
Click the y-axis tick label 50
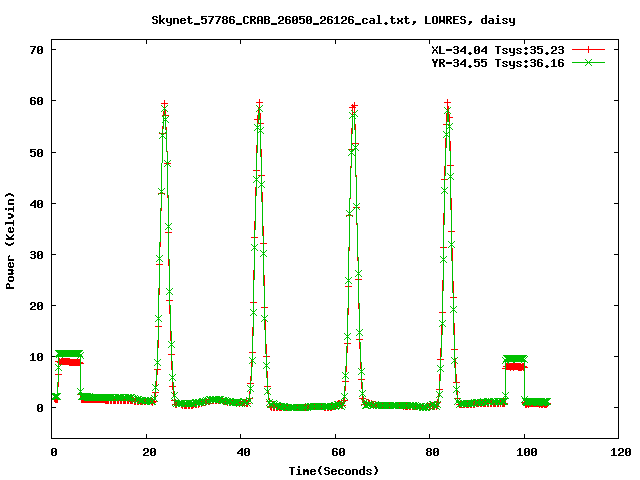pyautogui.click(x=36, y=153)
